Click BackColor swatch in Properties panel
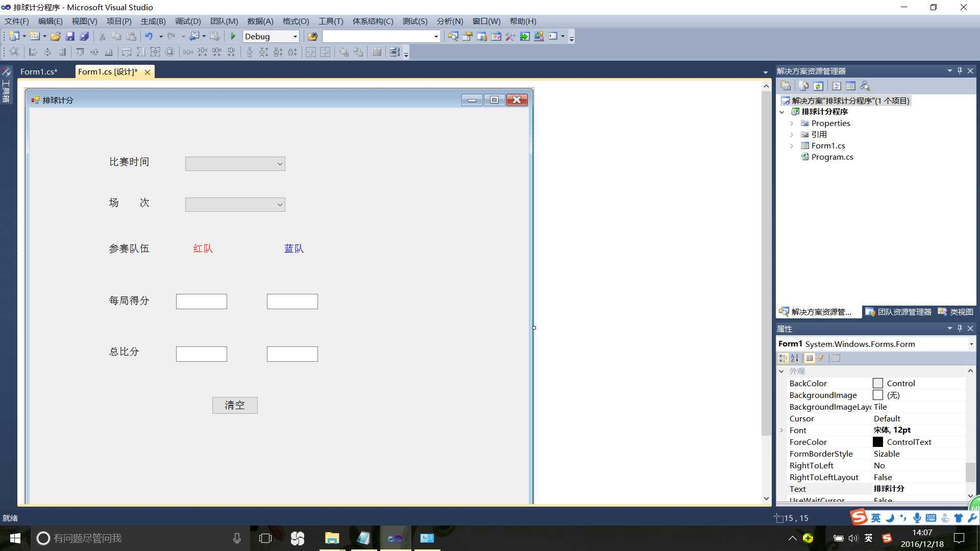The image size is (980, 551). pos(878,383)
